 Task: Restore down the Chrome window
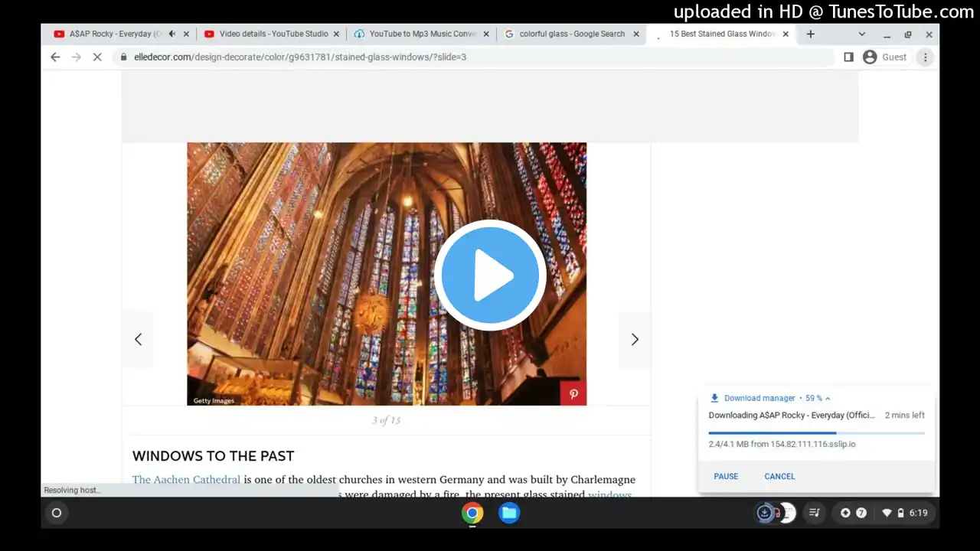point(908,34)
